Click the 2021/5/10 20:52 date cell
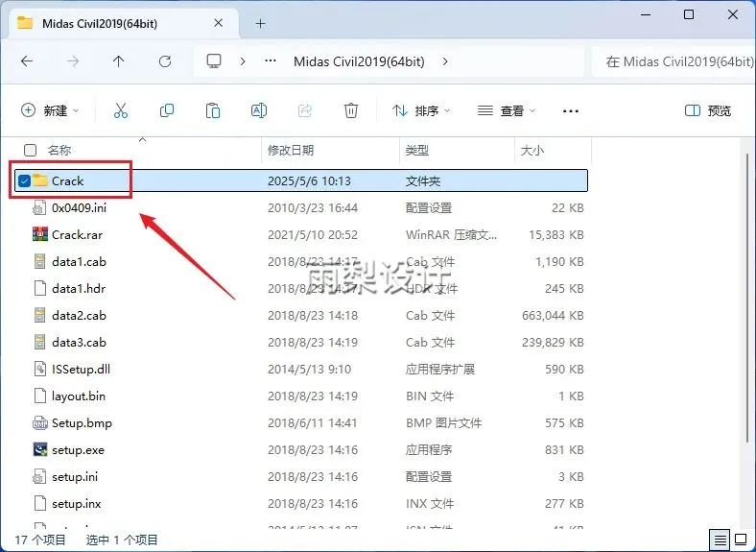 [x=313, y=235]
